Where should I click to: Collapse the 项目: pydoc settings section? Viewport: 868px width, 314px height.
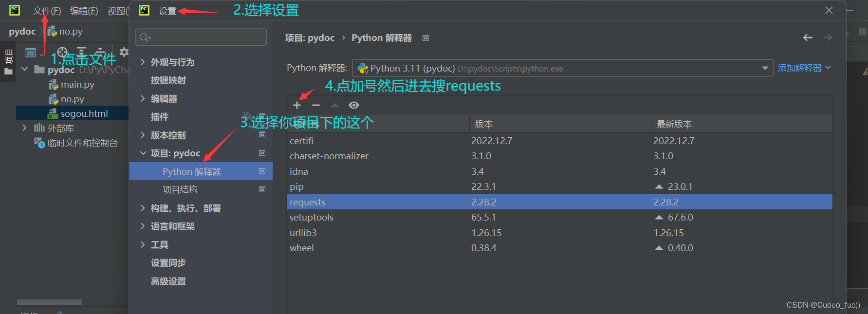point(143,153)
